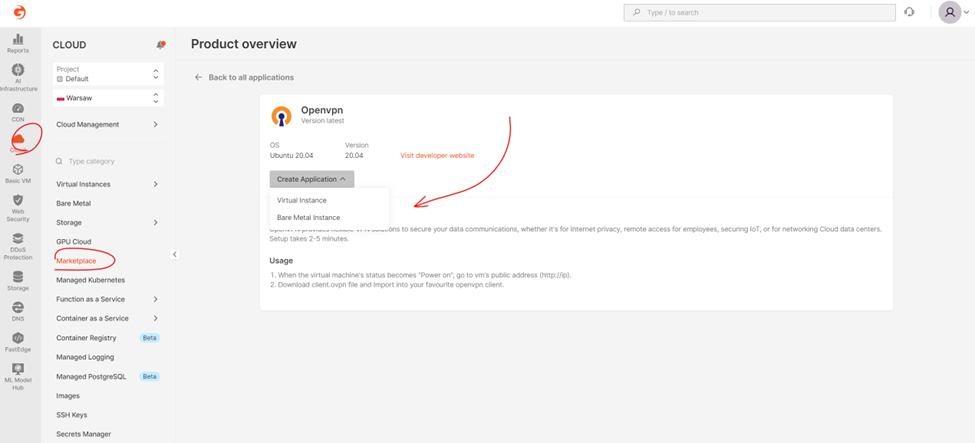Viewport: 975px width, 443px height.
Task: Open ML Model Hub section
Action: click(18, 377)
